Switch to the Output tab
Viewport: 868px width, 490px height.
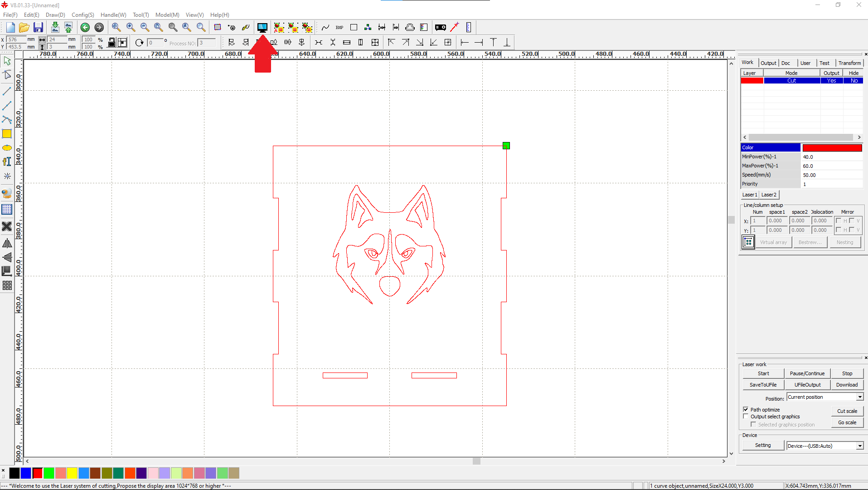(768, 63)
